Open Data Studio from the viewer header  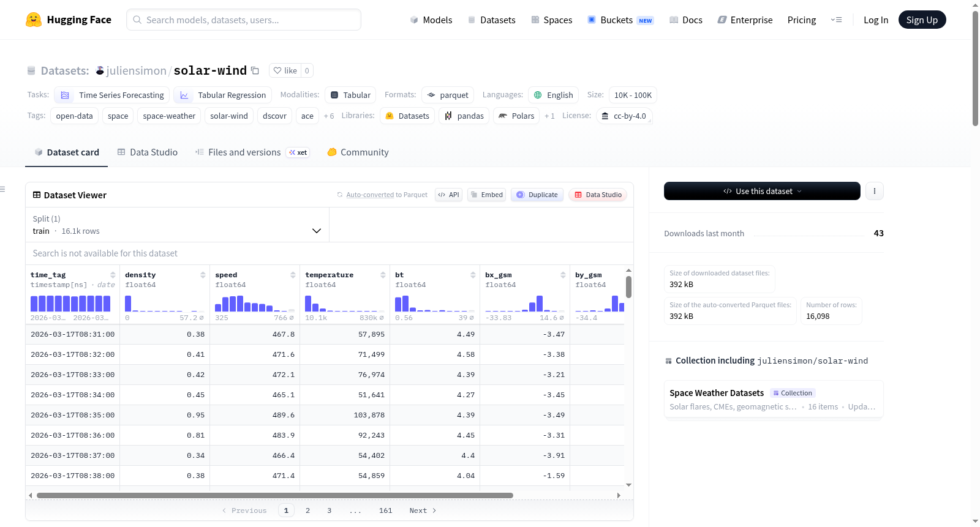point(598,195)
